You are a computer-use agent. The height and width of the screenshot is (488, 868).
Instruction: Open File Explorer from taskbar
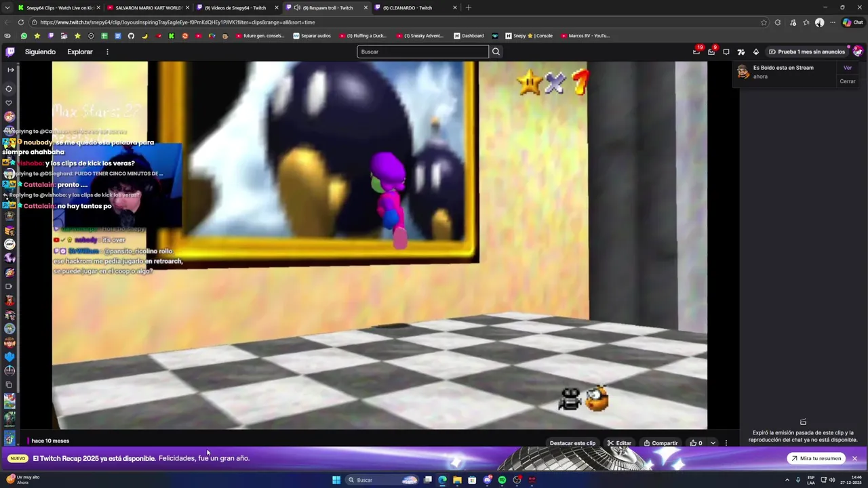coord(457,480)
